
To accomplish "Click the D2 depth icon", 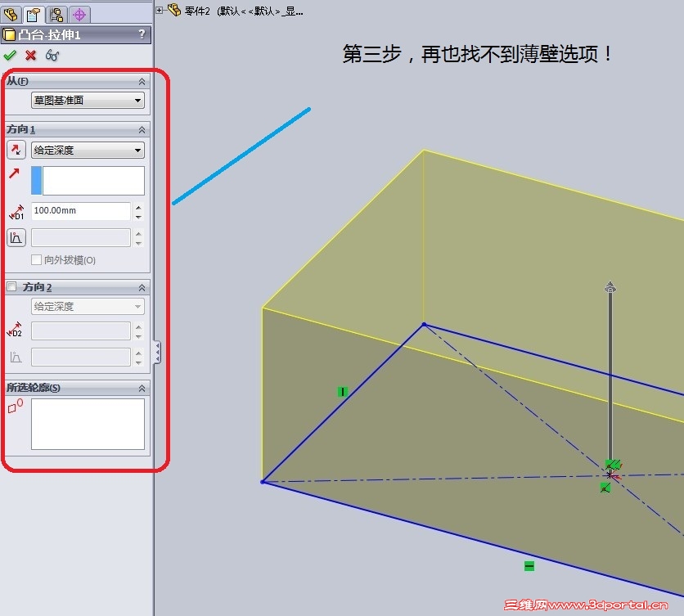I will click(x=15, y=330).
